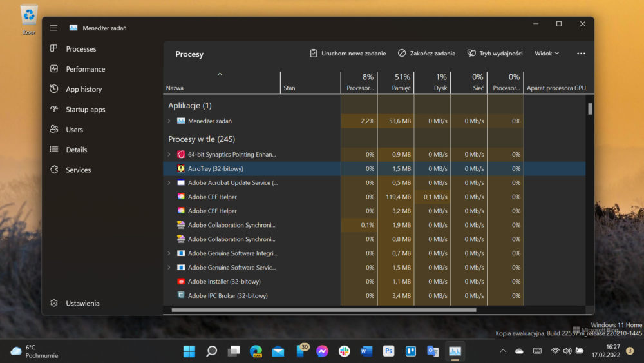Click the Adobe IPC Broker icon
This screenshot has width=644, height=363.
coord(181,295)
